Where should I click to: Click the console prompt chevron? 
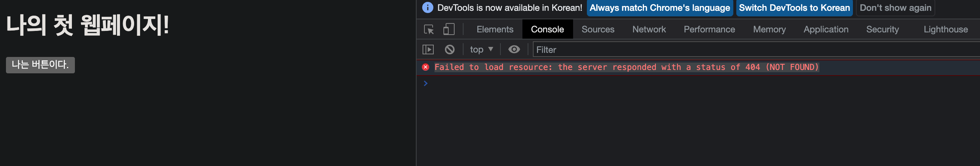pos(426,83)
